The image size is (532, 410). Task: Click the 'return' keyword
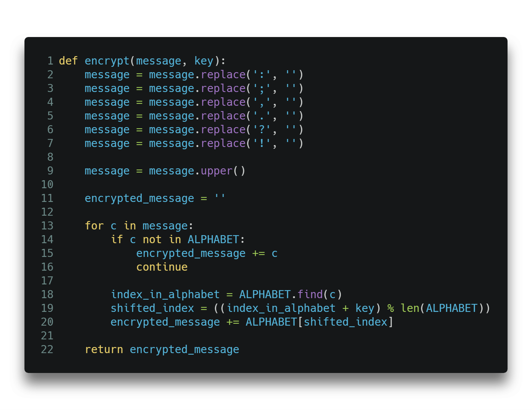pyautogui.click(x=104, y=349)
